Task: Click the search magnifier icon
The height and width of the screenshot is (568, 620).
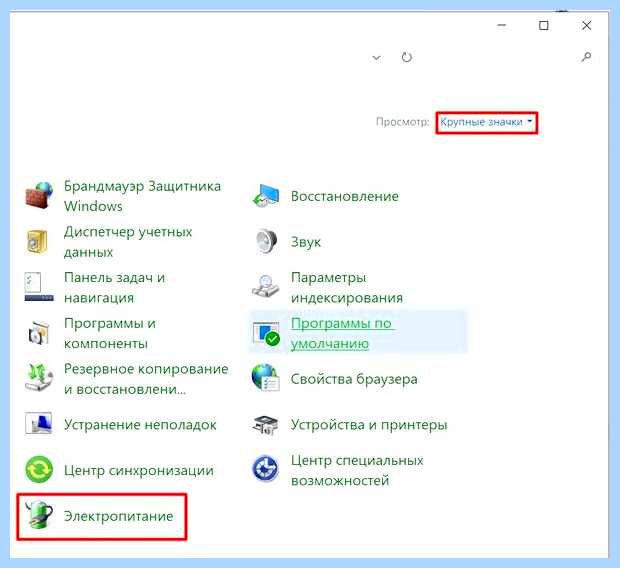Action: [x=586, y=57]
